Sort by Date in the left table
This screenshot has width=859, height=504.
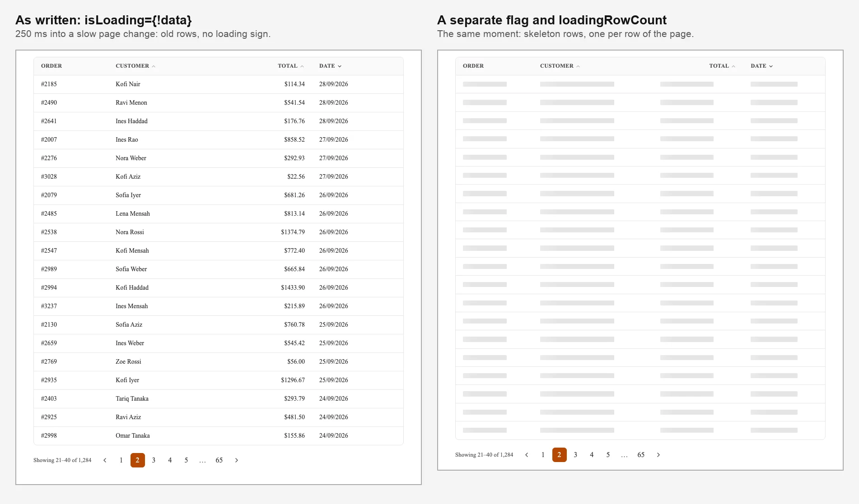tap(331, 66)
